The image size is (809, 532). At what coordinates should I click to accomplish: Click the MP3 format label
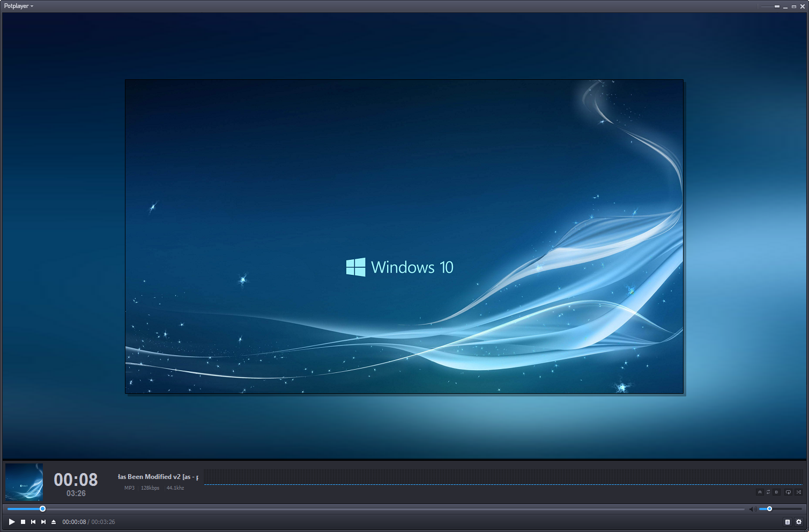(x=130, y=488)
